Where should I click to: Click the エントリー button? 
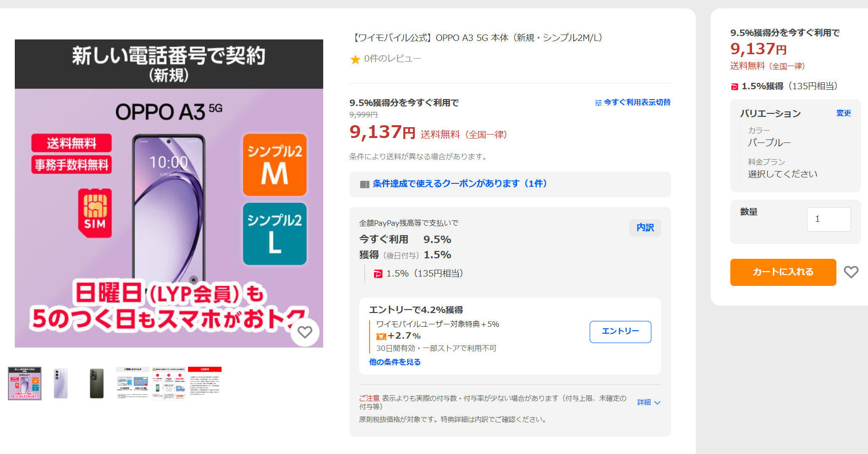pos(620,332)
